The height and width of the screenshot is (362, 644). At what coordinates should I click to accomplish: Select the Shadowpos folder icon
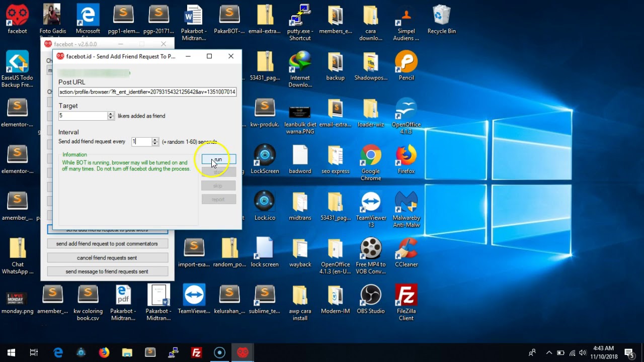(371, 66)
